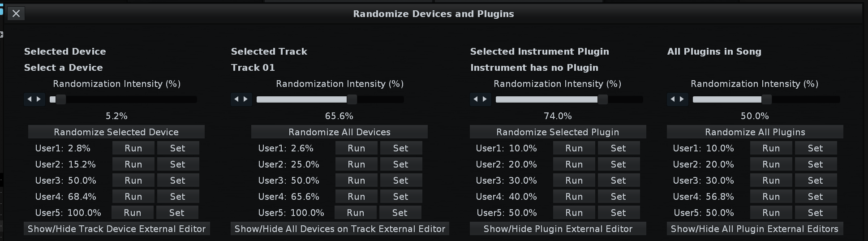Click the All Plugins in Song intensity slider
This screenshot has height=241, width=868.
pos(766,99)
